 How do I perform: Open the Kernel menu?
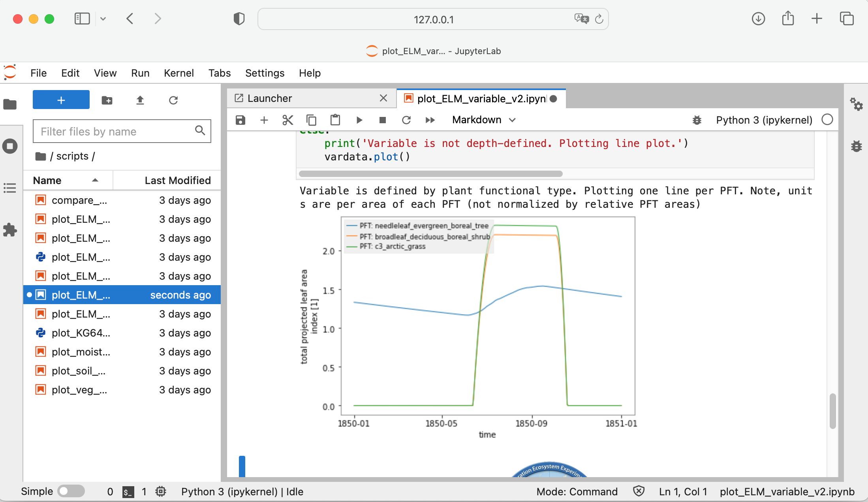(x=178, y=73)
